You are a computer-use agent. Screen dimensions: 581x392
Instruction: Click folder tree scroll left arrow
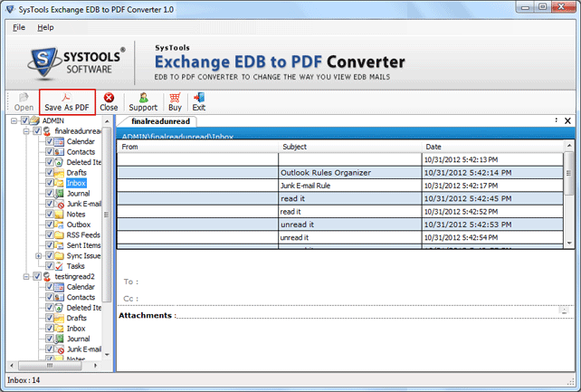pyautogui.click(x=12, y=366)
